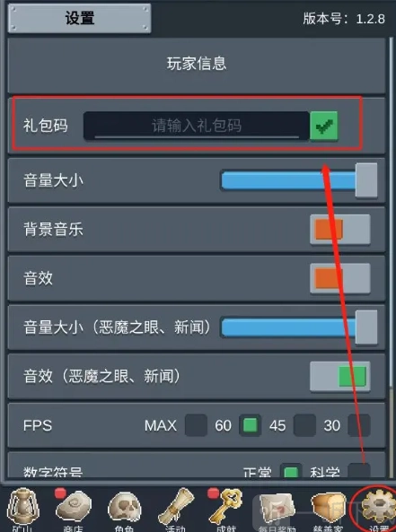Screen dimensions: 396x532
Task: Select the FPS 30 checkbox
Action: click(359, 425)
